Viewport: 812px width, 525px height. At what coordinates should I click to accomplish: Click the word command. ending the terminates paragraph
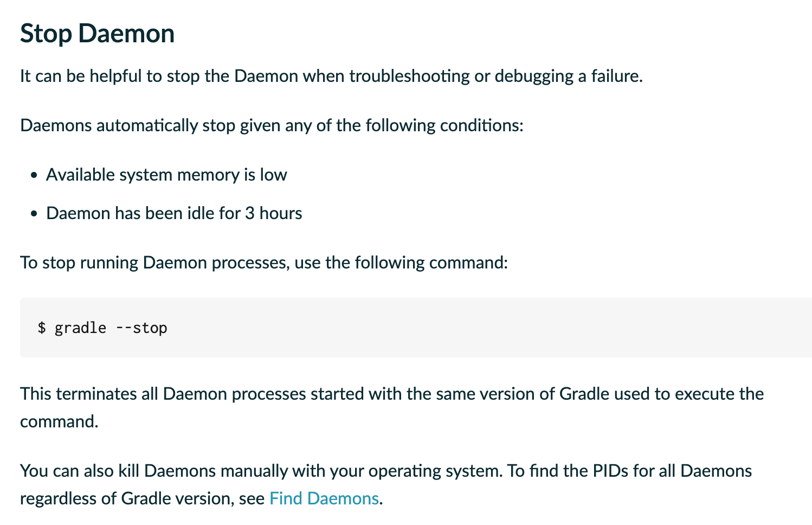59,421
